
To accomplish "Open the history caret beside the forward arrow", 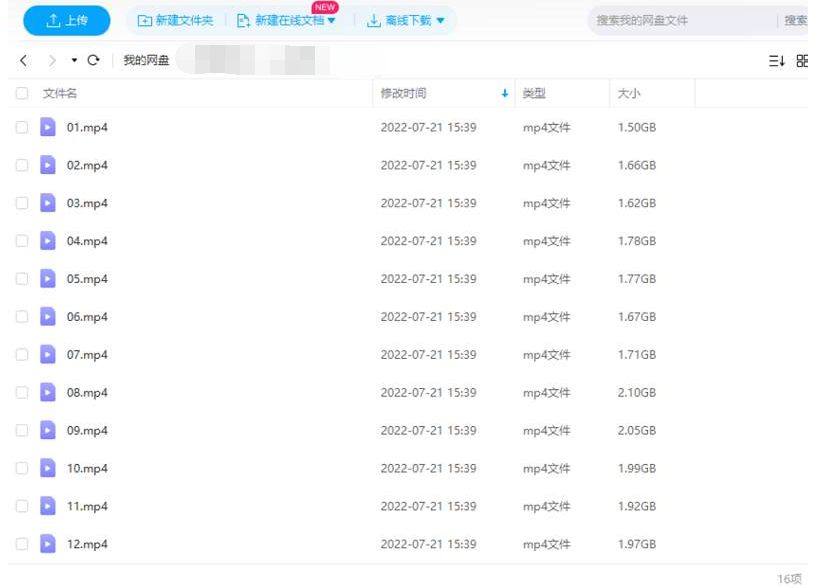I will (72, 58).
